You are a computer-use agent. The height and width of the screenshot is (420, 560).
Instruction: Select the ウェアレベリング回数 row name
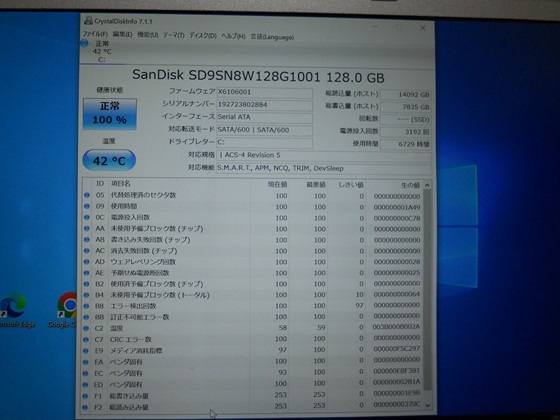[x=143, y=262]
